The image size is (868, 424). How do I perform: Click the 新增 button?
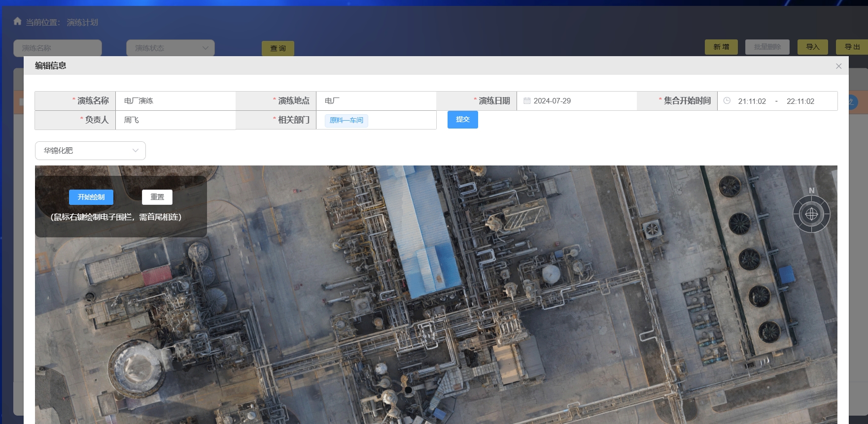(x=721, y=47)
